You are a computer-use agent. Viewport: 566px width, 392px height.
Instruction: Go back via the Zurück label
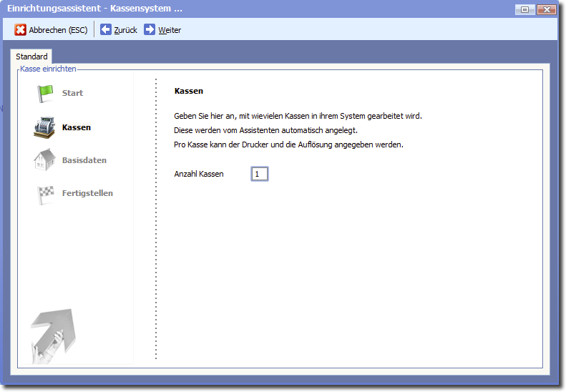(x=125, y=30)
